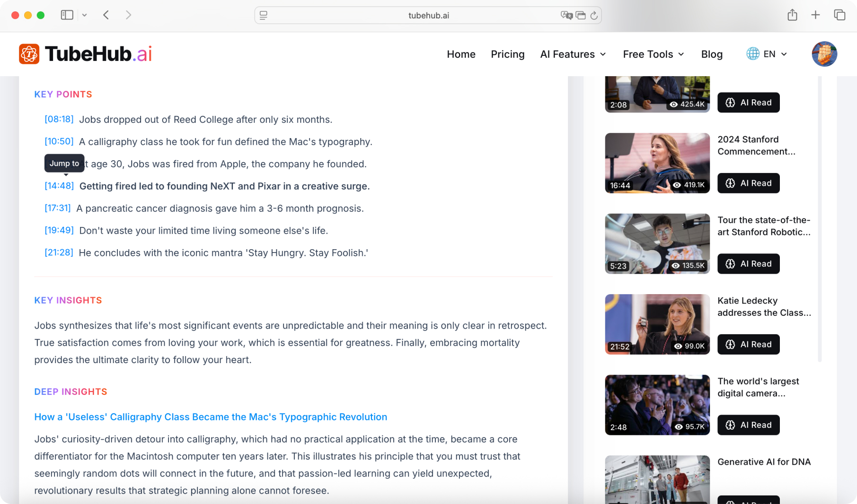Go to the Pricing page
The width and height of the screenshot is (857, 504).
point(507,54)
